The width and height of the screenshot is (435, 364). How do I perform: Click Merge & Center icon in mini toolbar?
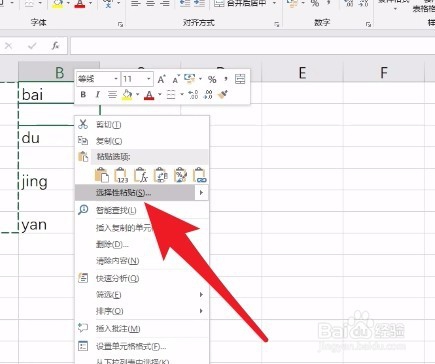[x=240, y=79]
